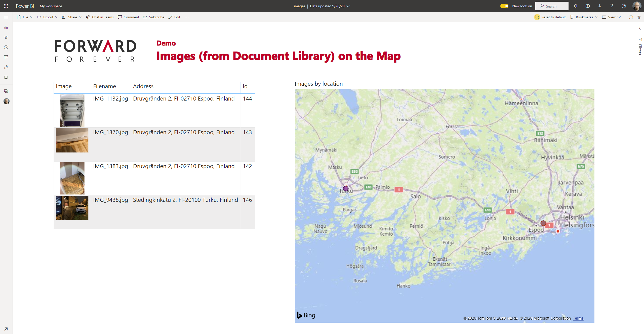
Task: Favorite this report with the star
Action: click(x=639, y=17)
